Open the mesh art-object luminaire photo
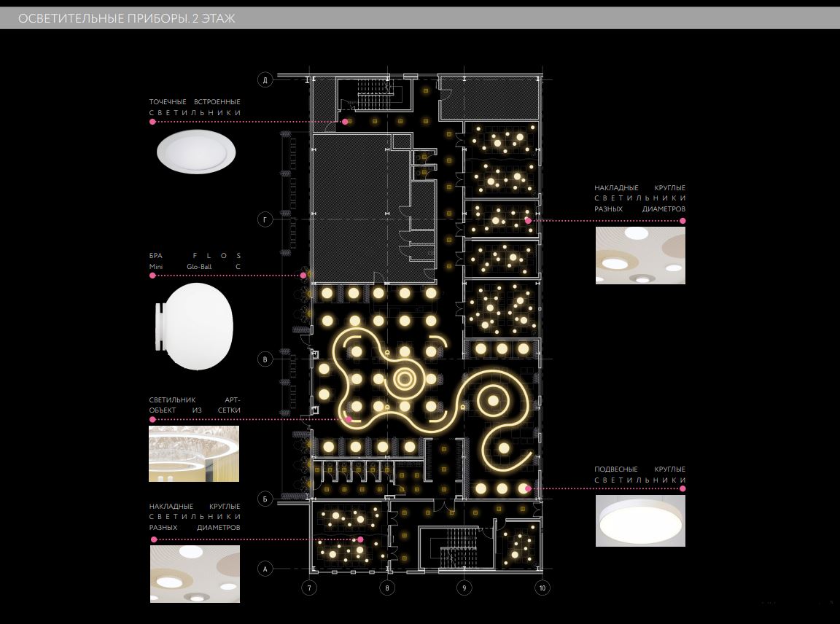This screenshot has width=840, height=624. coord(194,453)
